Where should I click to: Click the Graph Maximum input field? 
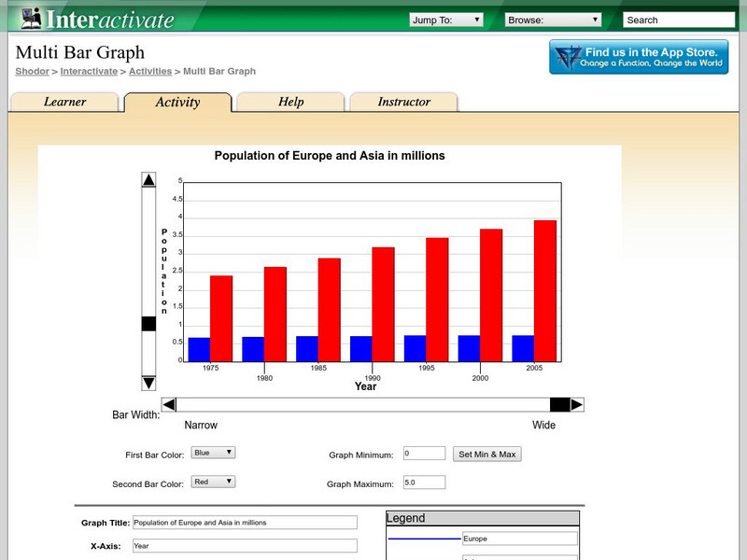tap(424, 483)
